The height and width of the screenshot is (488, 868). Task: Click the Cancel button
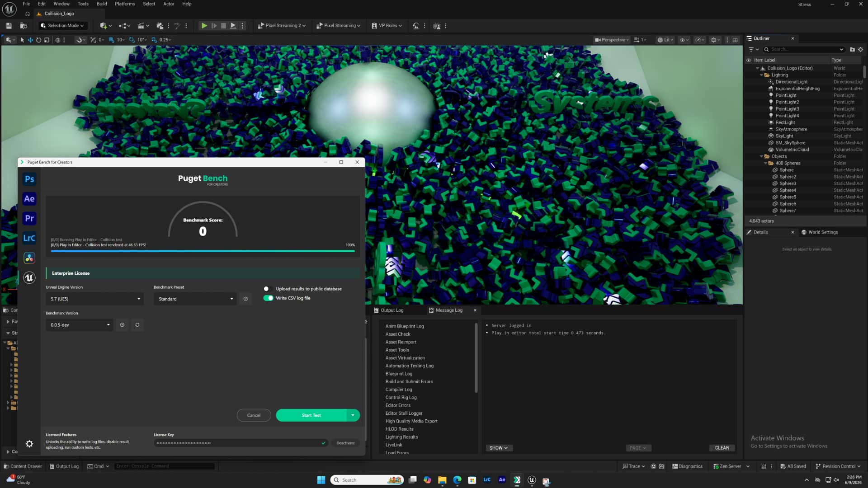(254, 415)
